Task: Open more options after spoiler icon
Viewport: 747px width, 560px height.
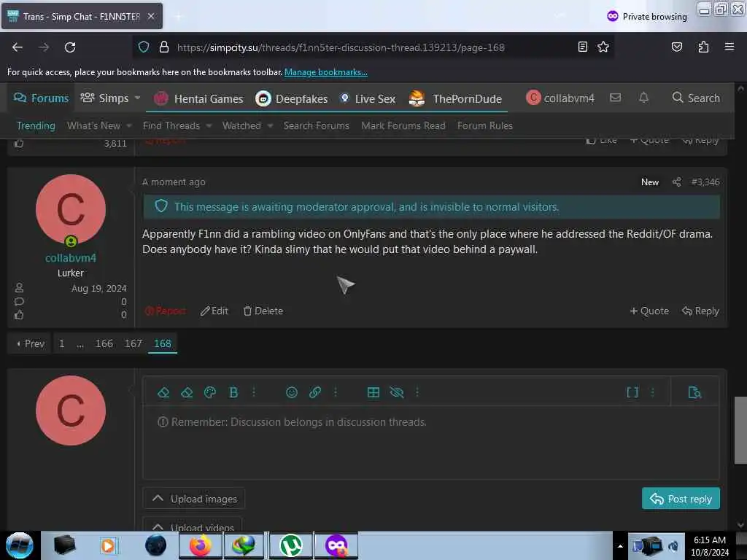Action: (x=417, y=392)
